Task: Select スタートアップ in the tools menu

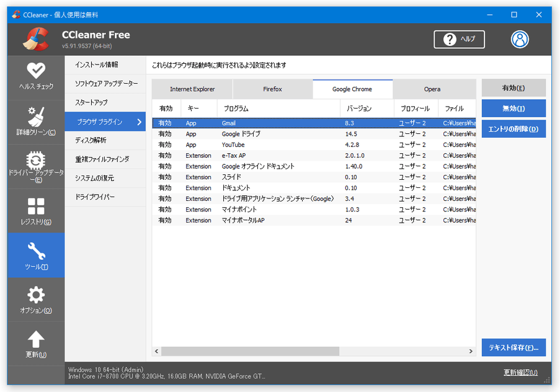Action: point(104,102)
